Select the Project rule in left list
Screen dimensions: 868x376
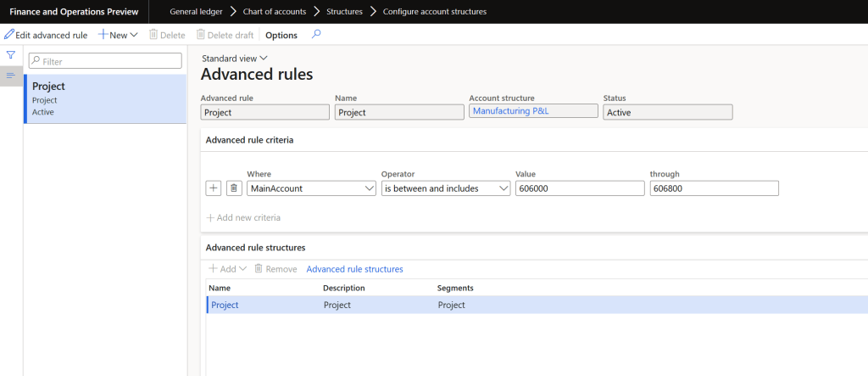(105, 98)
